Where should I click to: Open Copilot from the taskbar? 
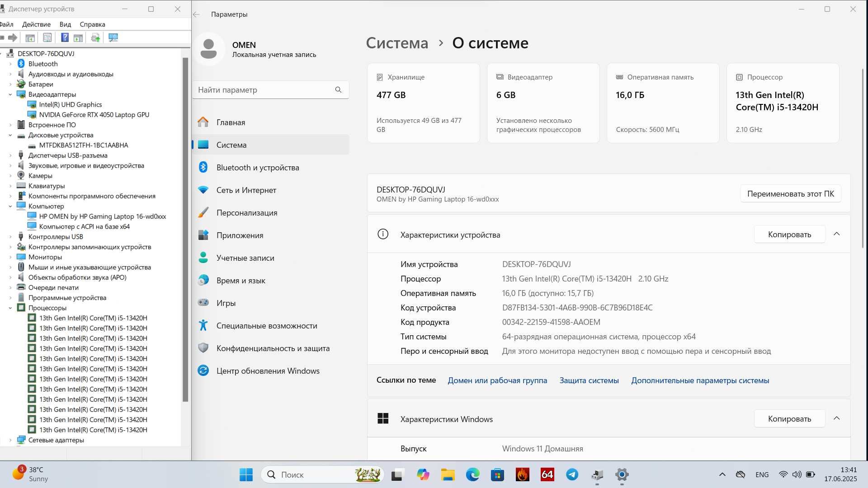[x=423, y=474]
